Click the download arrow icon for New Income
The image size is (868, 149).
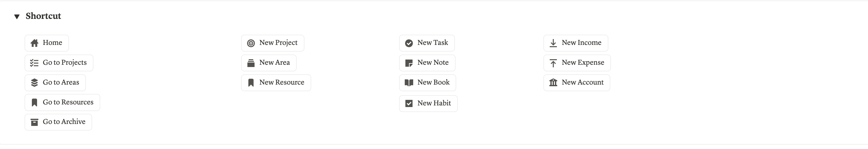pos(553,43)
